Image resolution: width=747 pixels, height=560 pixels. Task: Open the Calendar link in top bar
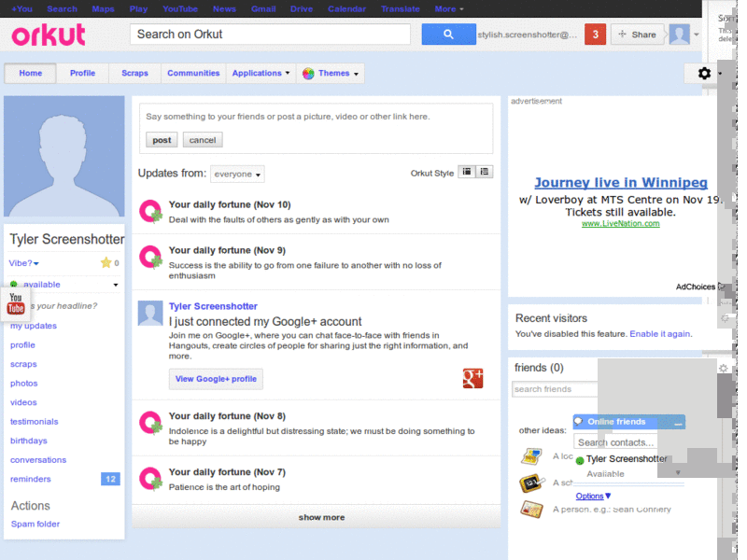pos(346,8)
